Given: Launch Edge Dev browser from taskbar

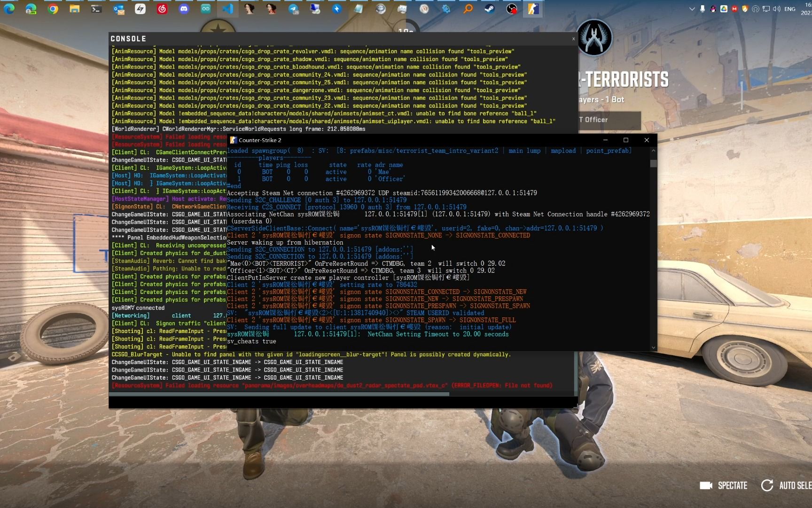Looking at the screenshot, I should 31,8.
